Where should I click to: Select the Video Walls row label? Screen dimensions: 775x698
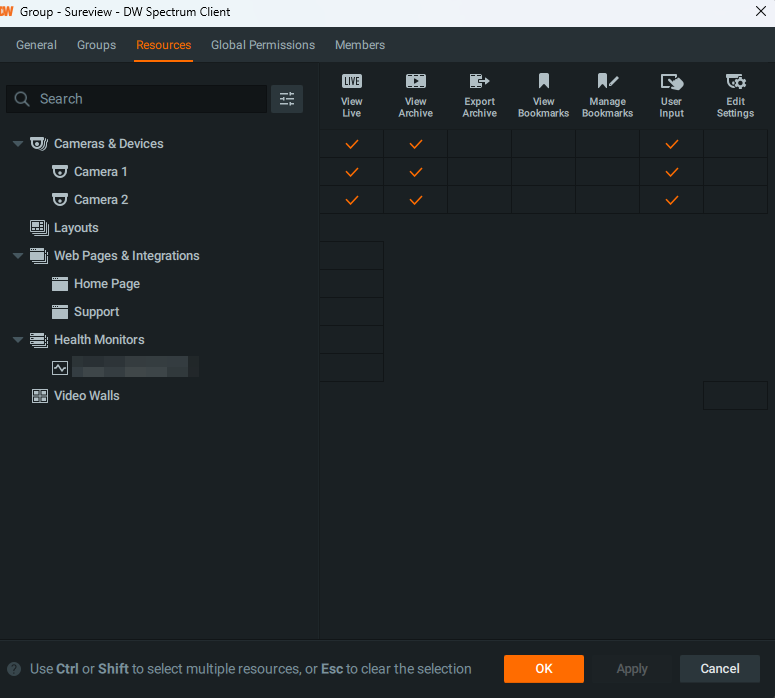click(86, 396)
